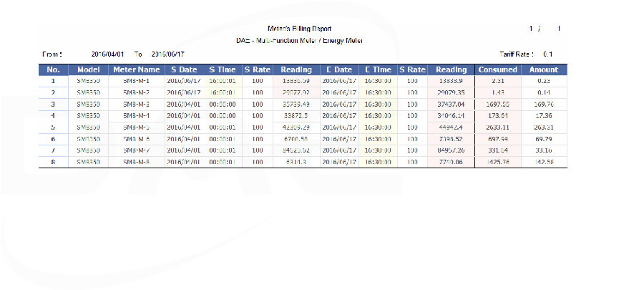
Task: Click amount 17.36 in row 4
Action: point(544,116)
